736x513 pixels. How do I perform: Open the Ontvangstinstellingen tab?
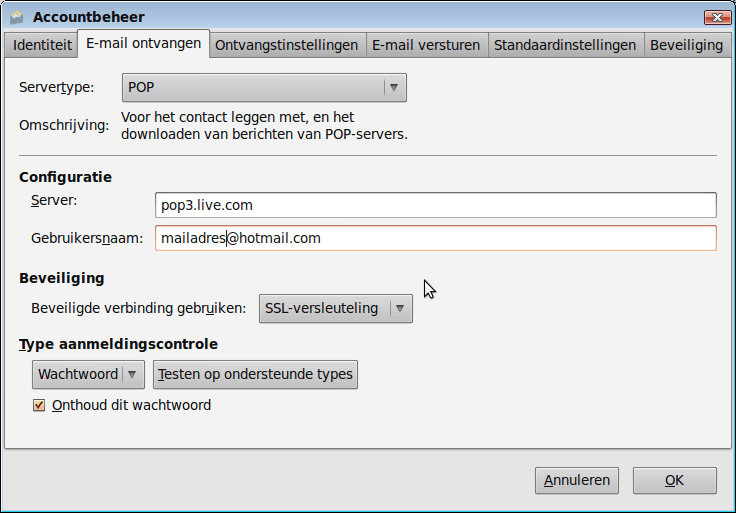pyautogui.click(x=286, y=45)
